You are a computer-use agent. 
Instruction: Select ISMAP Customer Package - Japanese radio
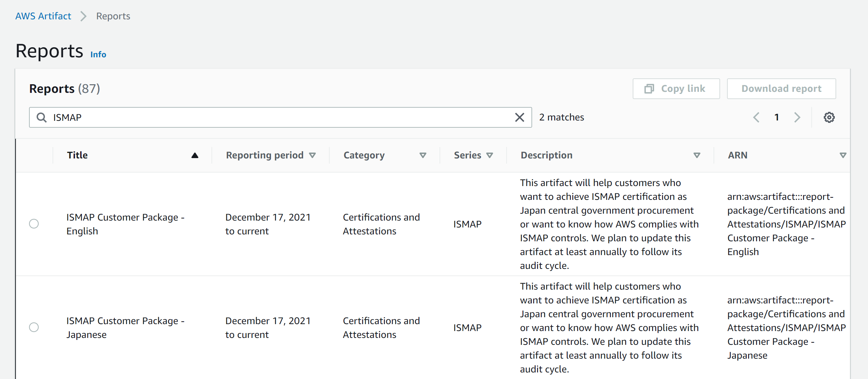[x=34, y=327]
